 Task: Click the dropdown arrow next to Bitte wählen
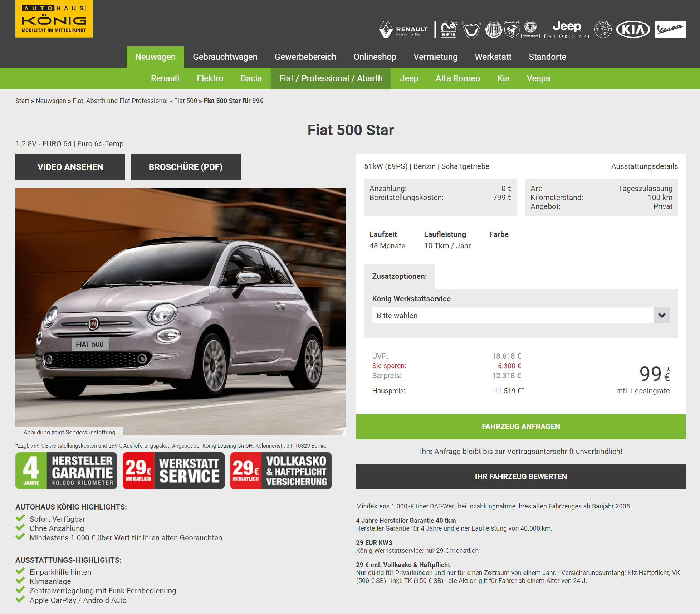[662, 316]
